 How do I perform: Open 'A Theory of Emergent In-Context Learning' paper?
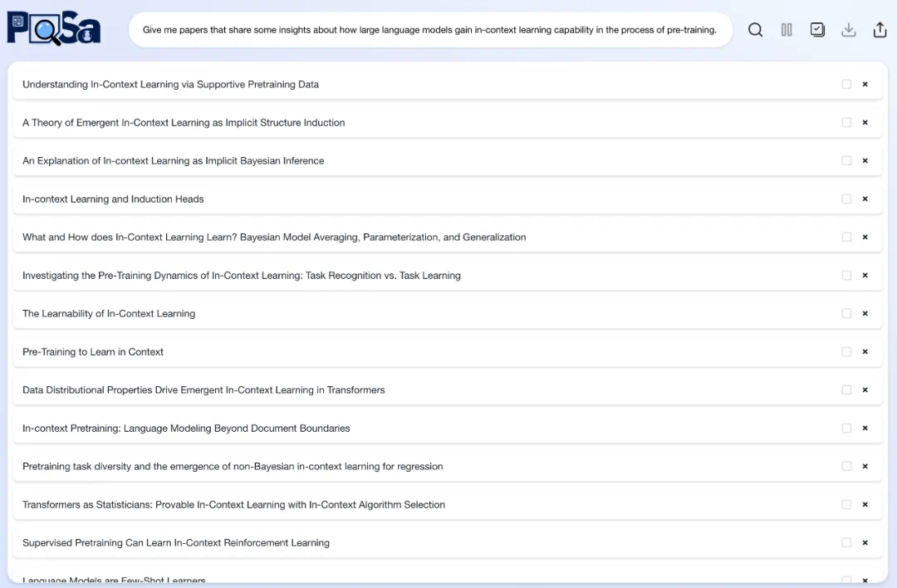point(184,122)
